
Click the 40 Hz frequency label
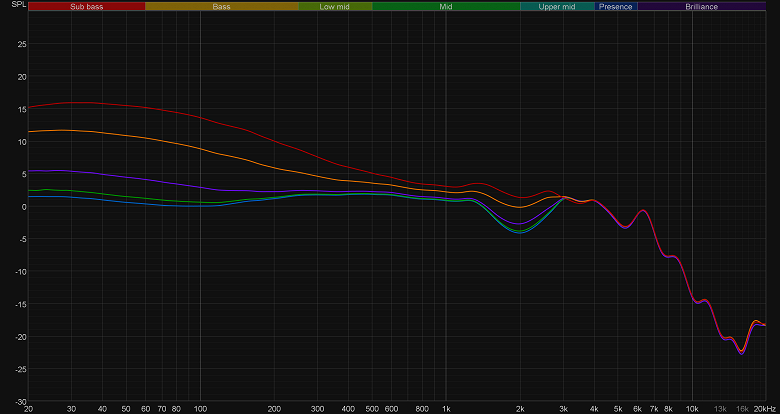(102, 409)
